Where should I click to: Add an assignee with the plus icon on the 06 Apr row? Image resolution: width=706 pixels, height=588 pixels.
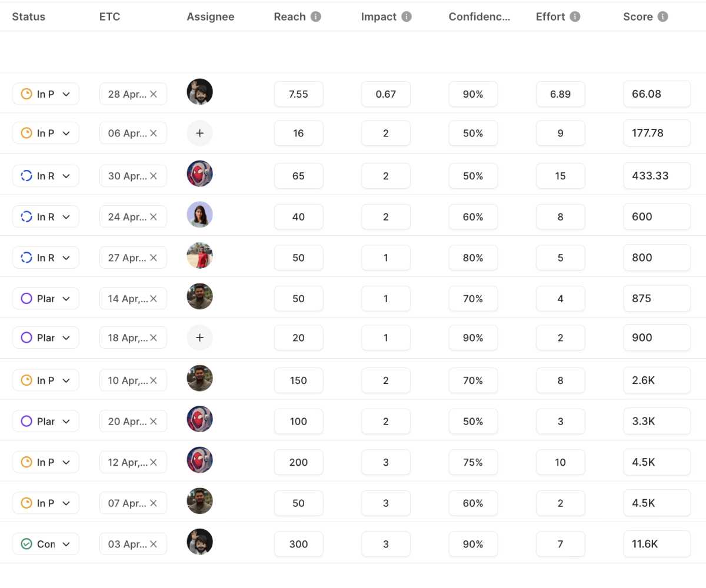click(x=199, y=133)
